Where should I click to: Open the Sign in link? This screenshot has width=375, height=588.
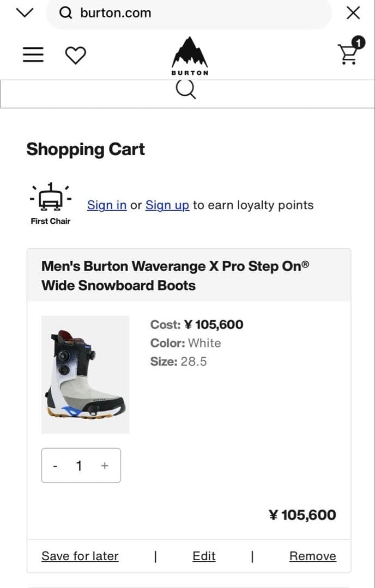point(106,205)
